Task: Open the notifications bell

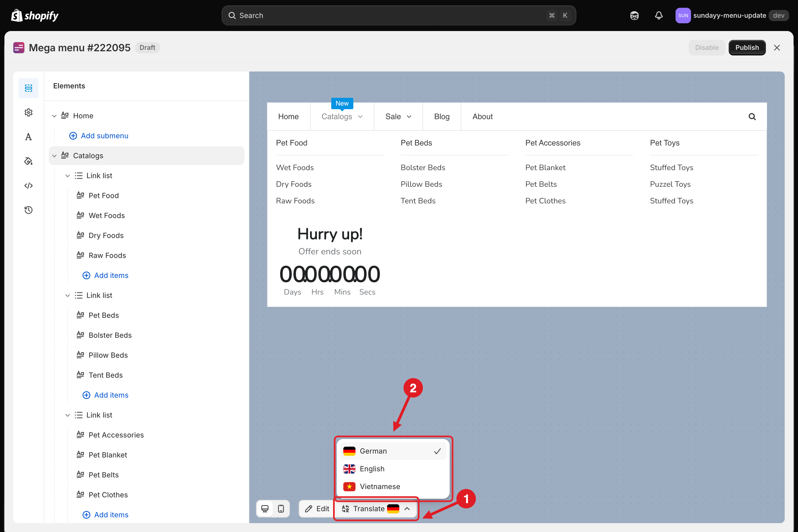Action: 659,16
